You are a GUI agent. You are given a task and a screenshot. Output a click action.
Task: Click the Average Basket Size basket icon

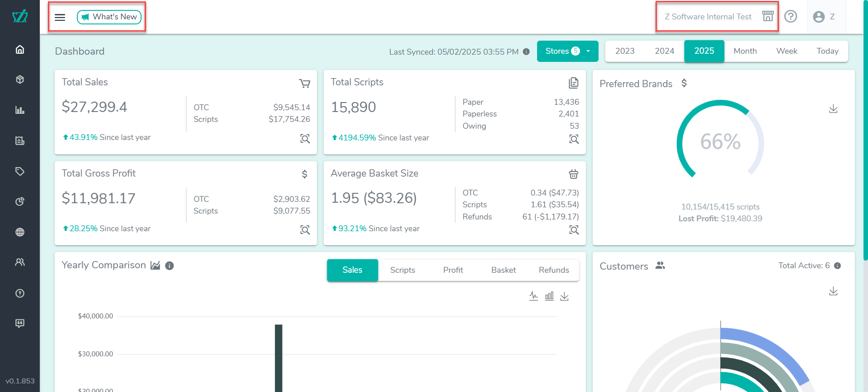(574, 174)
